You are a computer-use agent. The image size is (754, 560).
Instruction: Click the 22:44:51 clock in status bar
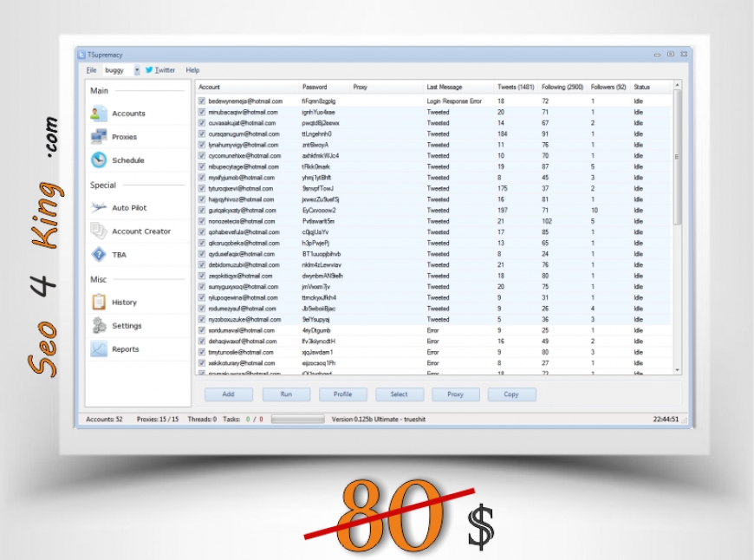666,420
